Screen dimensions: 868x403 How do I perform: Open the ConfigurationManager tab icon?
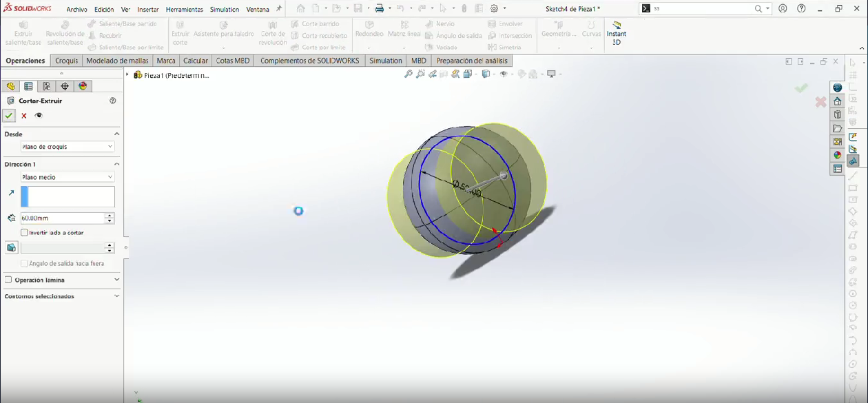[46, 86]
